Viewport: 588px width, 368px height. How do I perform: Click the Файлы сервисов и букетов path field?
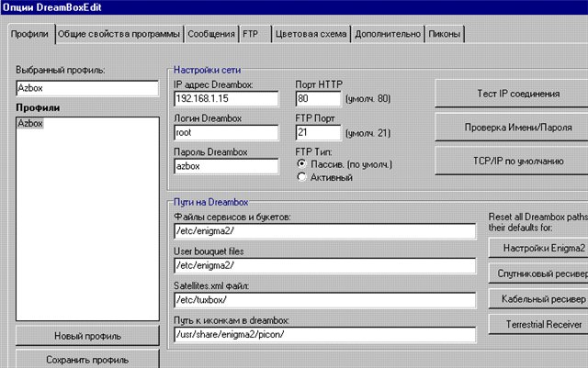click(x=325, y=231)
